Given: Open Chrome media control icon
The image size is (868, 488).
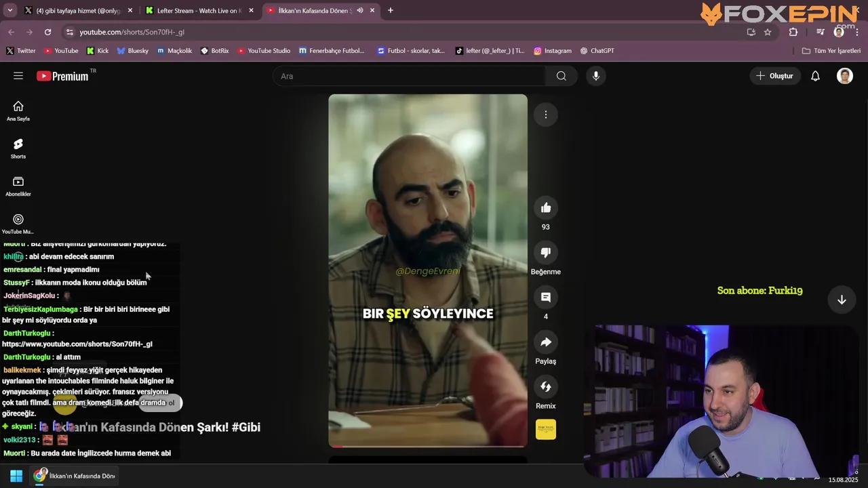Looking at the screenshot, I should (x=820, y=32).
